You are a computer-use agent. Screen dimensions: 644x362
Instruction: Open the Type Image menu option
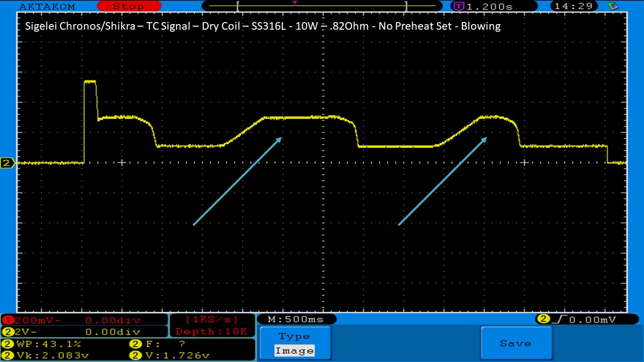point(294,343)
